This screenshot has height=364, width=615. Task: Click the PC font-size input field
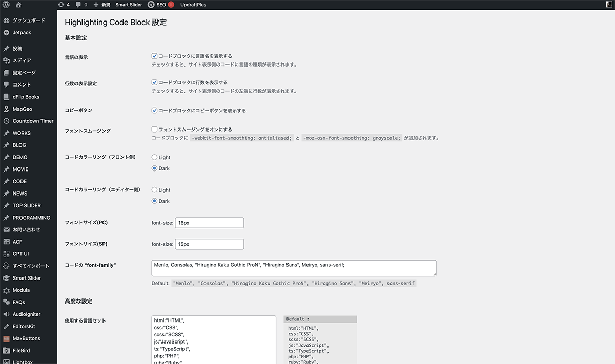pos(209,223)
